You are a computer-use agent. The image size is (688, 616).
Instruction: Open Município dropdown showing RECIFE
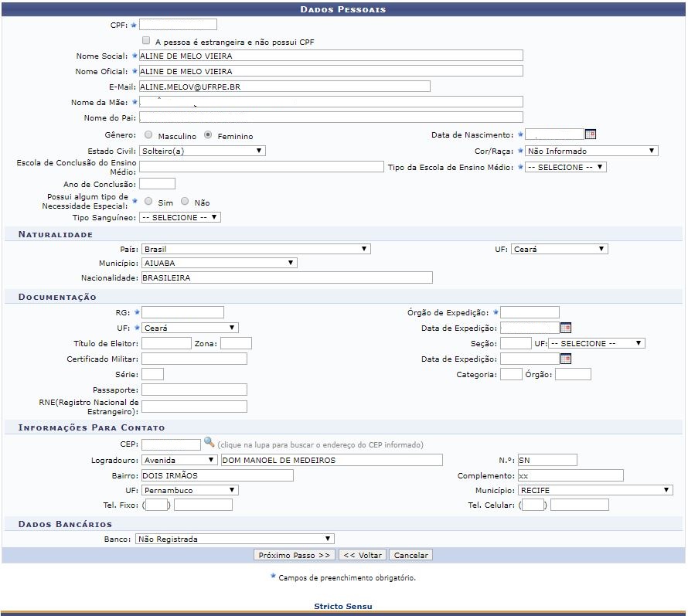(595, 490)
